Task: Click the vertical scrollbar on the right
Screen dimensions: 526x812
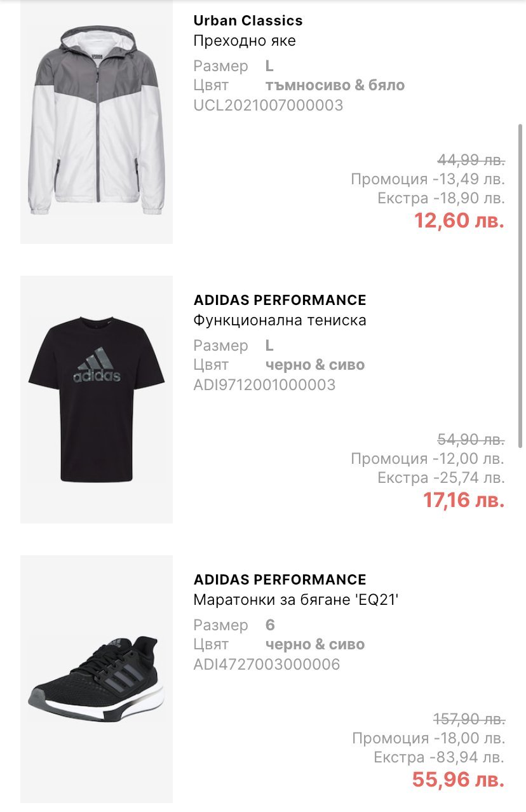Action: point(521,286)
